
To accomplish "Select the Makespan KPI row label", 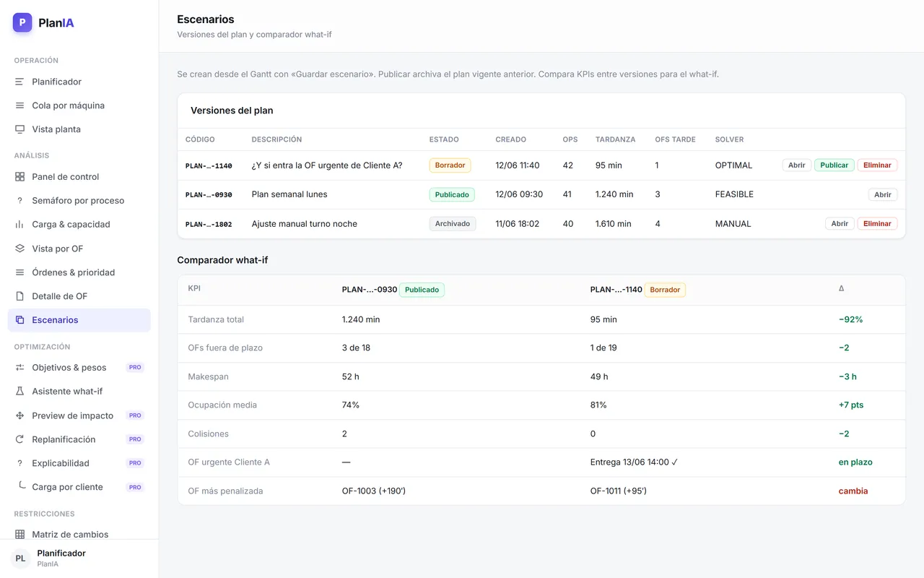I will (208, 376).
